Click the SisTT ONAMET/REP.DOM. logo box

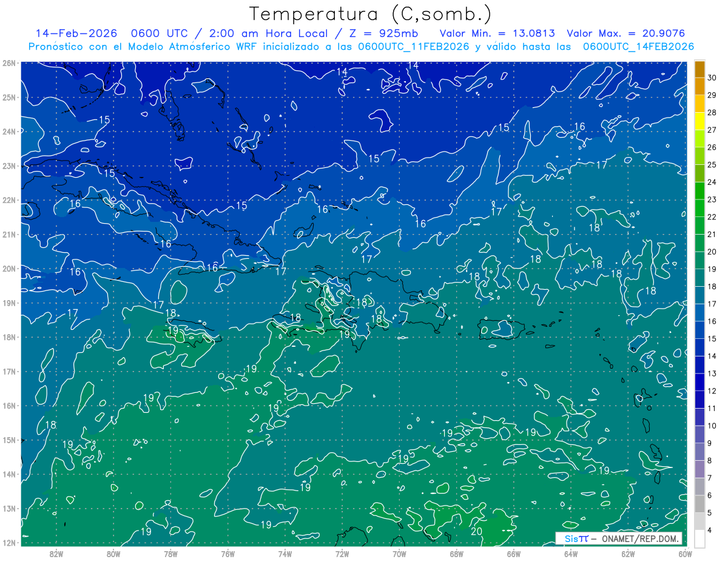(619, 538)
